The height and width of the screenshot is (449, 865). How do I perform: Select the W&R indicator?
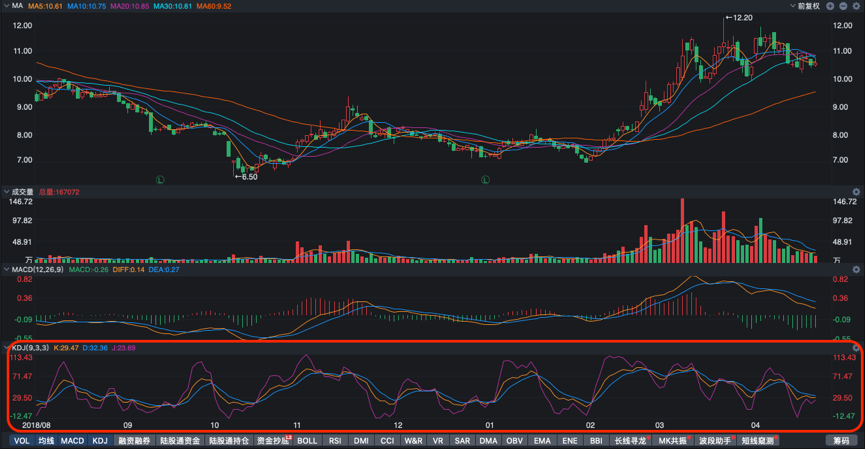(x=413, y=441)
